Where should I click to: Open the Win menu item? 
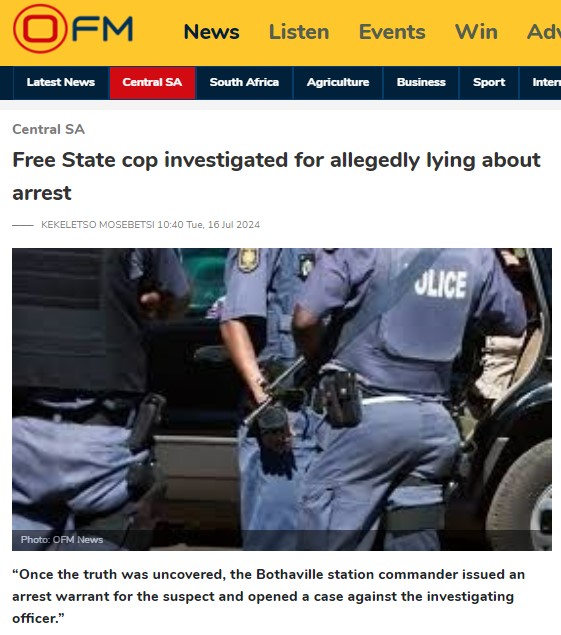pos(476,32)
